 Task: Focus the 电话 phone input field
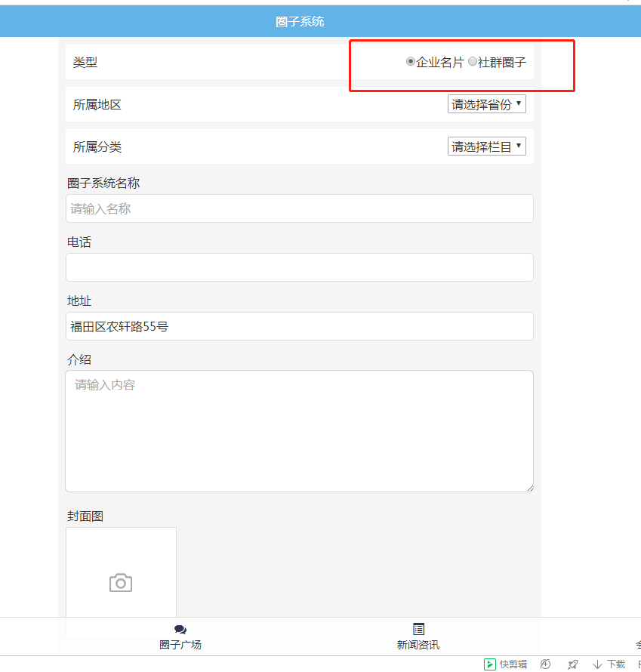point(299,267)
